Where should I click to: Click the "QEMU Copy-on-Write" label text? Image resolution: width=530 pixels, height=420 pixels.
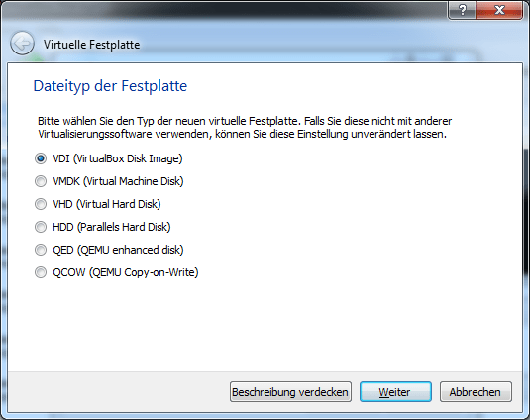tap(144, 272)
